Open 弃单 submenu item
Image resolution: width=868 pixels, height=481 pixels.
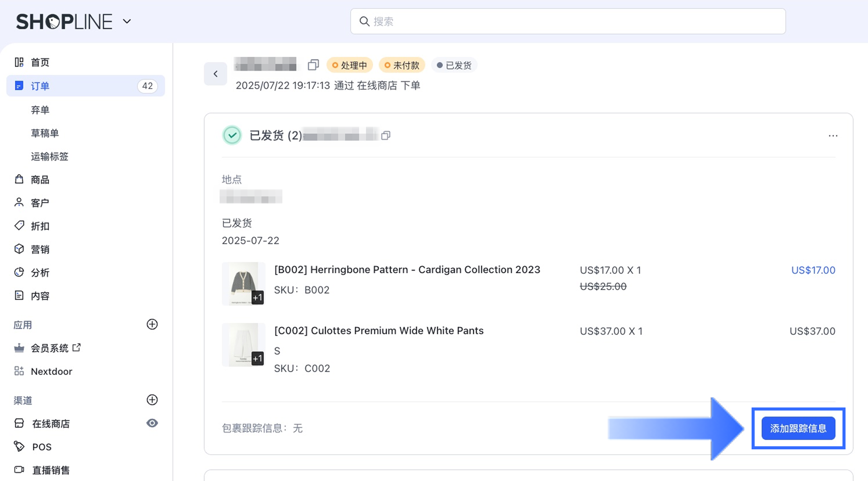pos(40,110)
